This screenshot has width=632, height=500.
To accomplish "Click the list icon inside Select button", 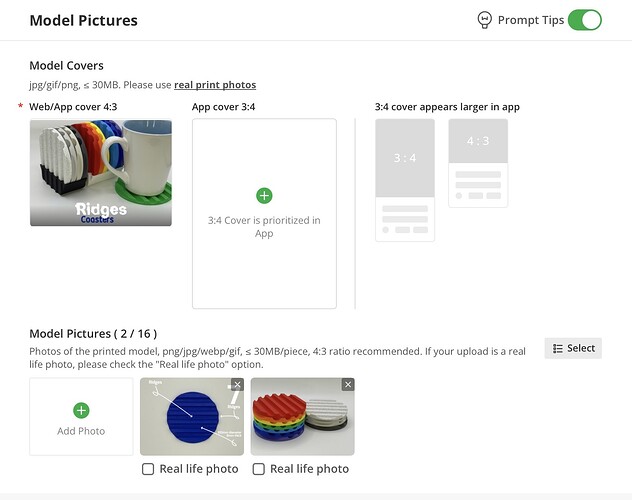I will tap(557, 349).
